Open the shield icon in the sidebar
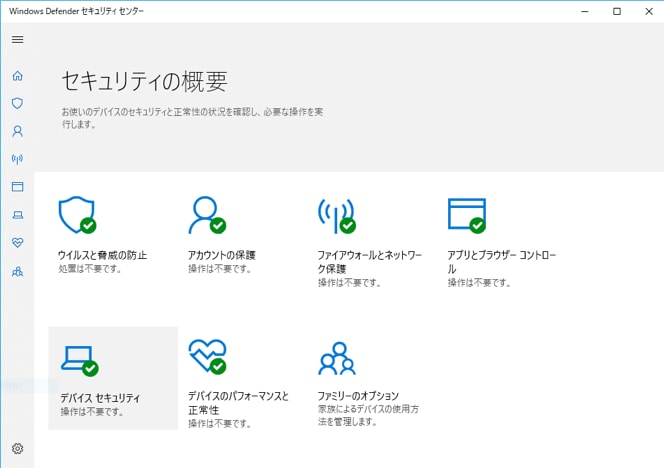This screenshot has width=664, height=468. point(17,103)
